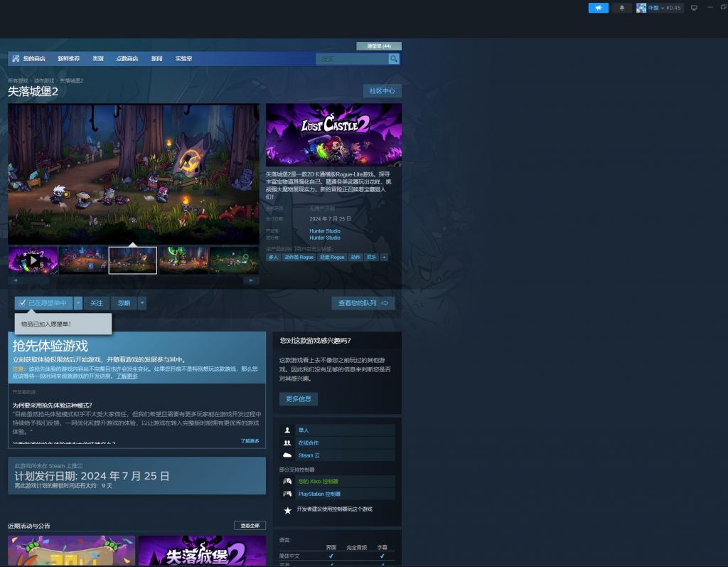Select the forest screenshot thumbnail
Image resolution: width=728 pixels, height=567 pixels.
(134, 260)
